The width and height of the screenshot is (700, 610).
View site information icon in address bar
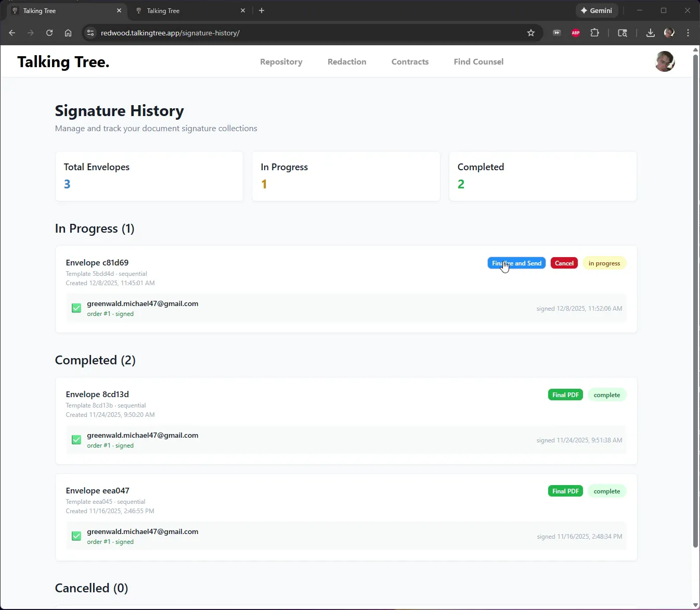coord(90,33)
